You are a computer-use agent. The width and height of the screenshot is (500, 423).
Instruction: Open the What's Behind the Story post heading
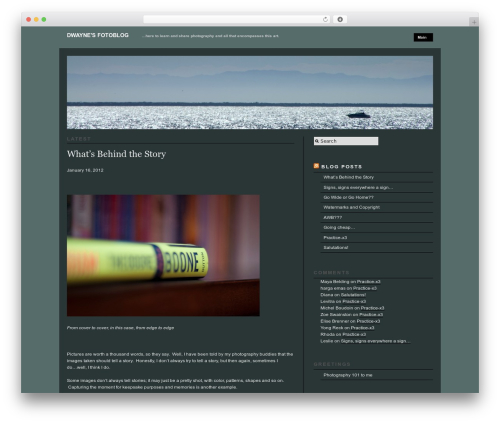[x=116, y=154]
